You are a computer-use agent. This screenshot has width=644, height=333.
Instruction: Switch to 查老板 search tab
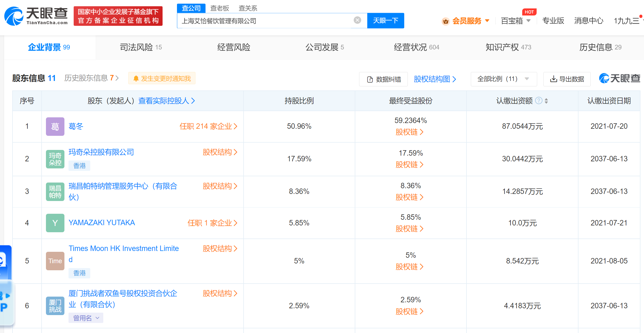click(x=220, y=8)
